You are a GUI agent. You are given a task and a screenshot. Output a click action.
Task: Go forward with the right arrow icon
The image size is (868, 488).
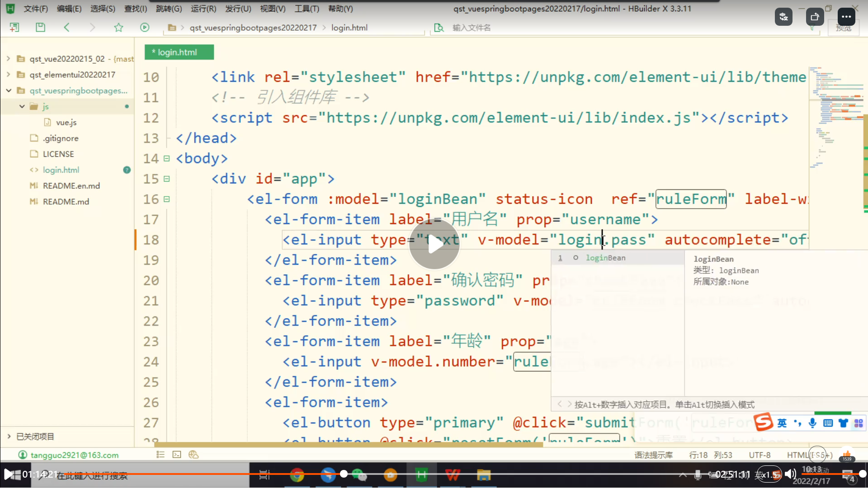tap(92, 28)
